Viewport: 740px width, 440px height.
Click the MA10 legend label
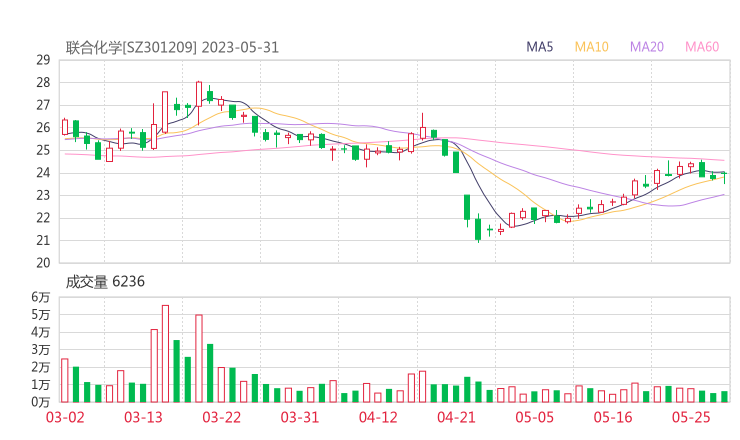point(591,47)
